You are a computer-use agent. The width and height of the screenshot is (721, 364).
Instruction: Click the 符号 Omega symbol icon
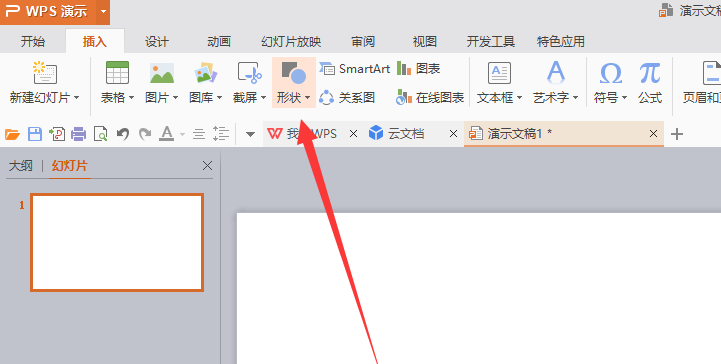pos(611,73)
